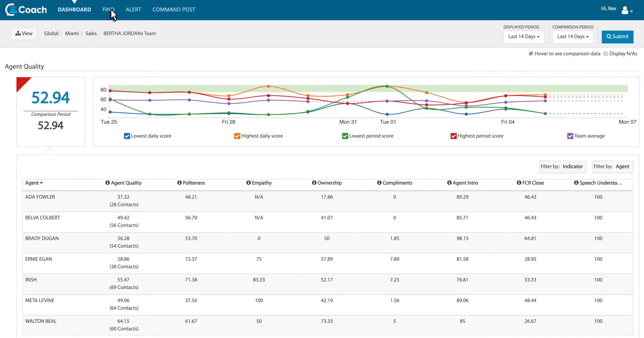The width and height of the screenshot is (644, 338).
Task: Select agent WALTON BEAL
Action: (41, 321)
